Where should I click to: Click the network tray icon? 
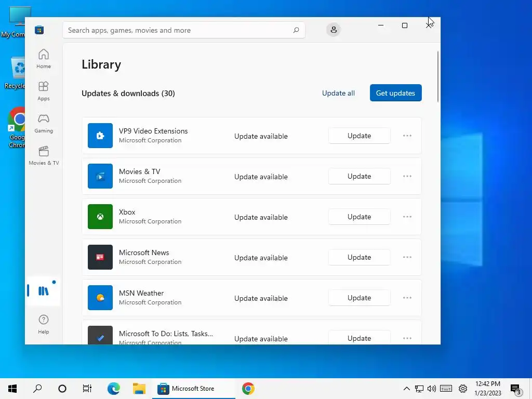click(x=419, y=389)
